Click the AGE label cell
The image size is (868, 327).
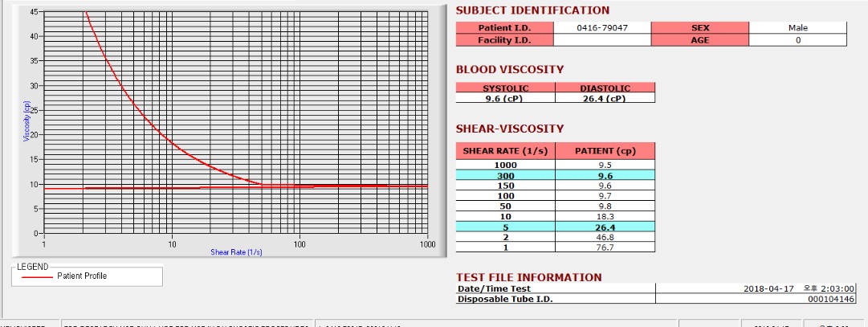tap(700, 40)
